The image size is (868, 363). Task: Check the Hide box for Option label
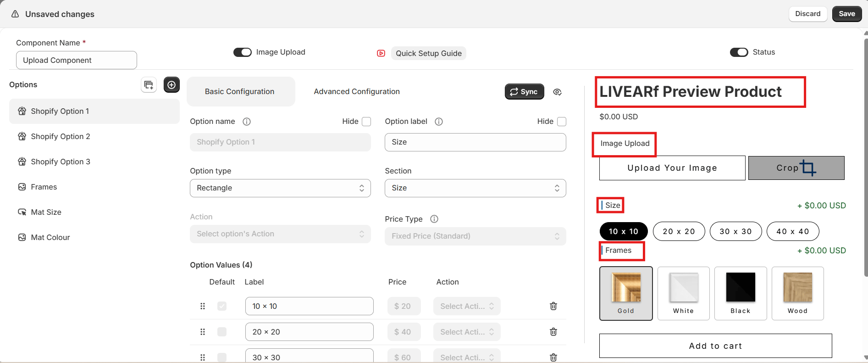(x=562, y=122)
